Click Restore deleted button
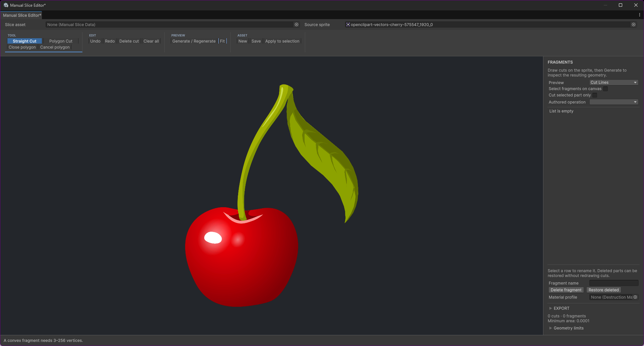The width and height of the screenshot is (644, 346). pos(603,290)
